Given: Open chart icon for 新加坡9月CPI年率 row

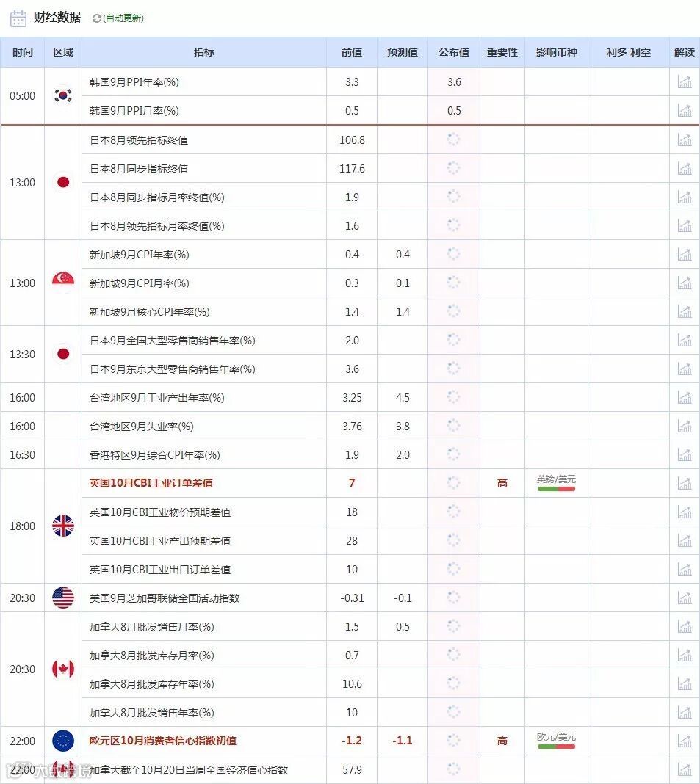Looking at the screenshot, I should coord(684,254).
